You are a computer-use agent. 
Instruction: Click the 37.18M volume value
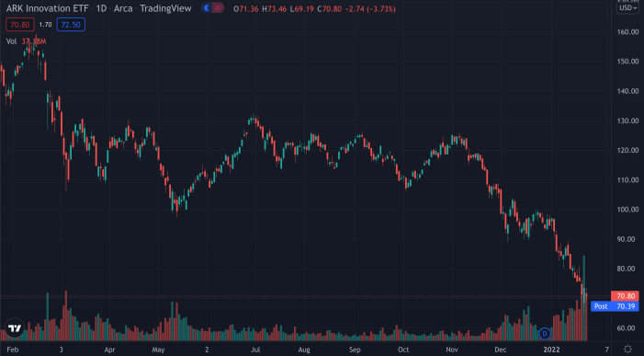click(x=34, y=41)
